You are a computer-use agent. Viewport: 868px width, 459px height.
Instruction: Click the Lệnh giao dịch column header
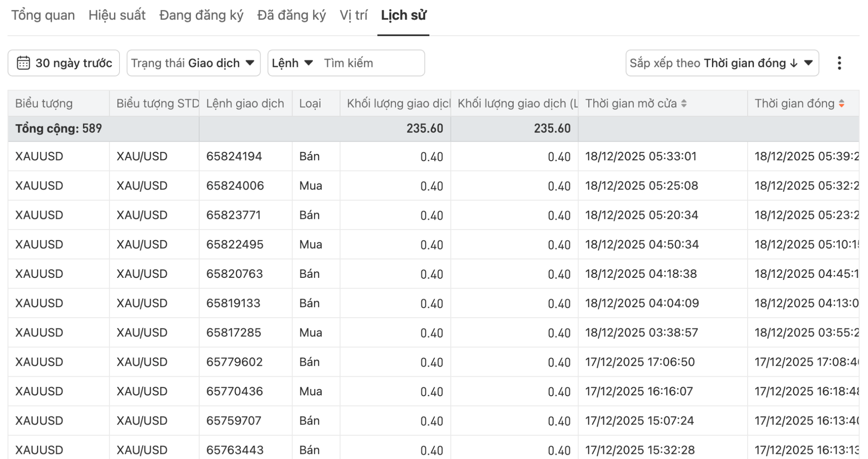click(245, 104)
